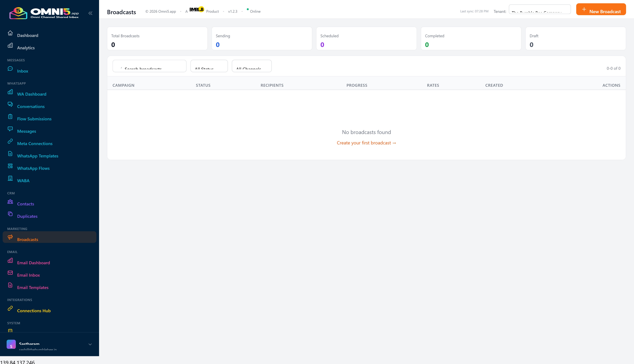Open the All Status filter dropdown
634x364 pixels.
click(x=209, y=66)
